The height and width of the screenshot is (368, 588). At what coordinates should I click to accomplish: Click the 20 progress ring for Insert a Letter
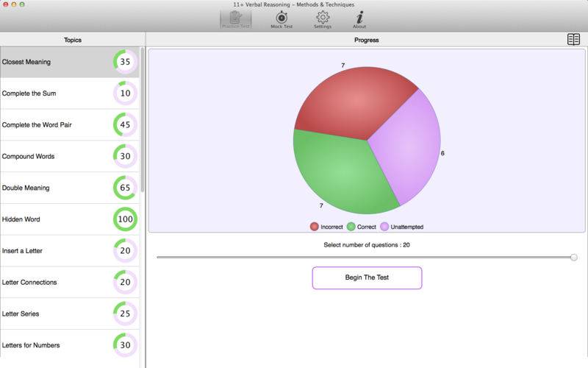[x=125, y=250]
